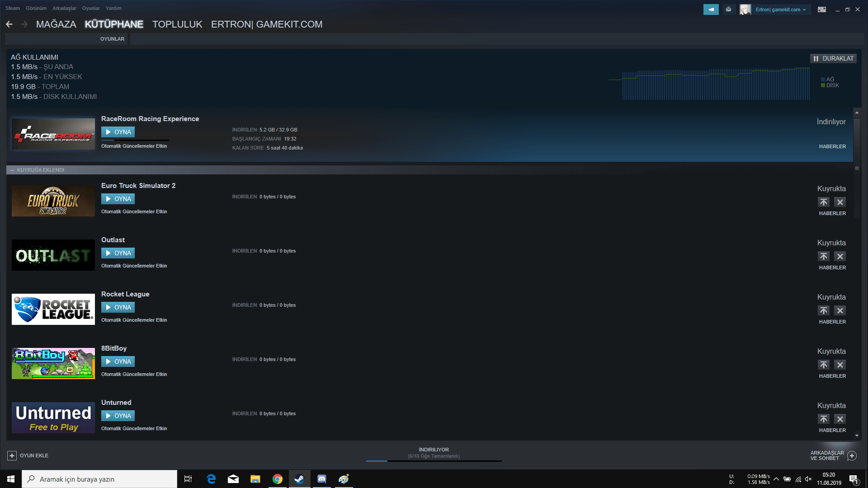Viewport: 868px width, 488px height.
Task: Click the bottom download progress bar
Action: (434, 461)
